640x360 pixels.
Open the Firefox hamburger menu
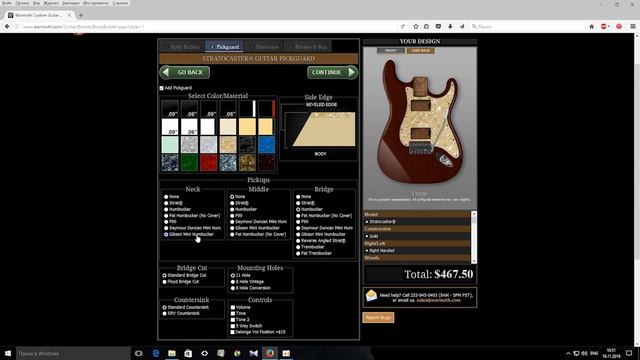(x=633, y=26)
